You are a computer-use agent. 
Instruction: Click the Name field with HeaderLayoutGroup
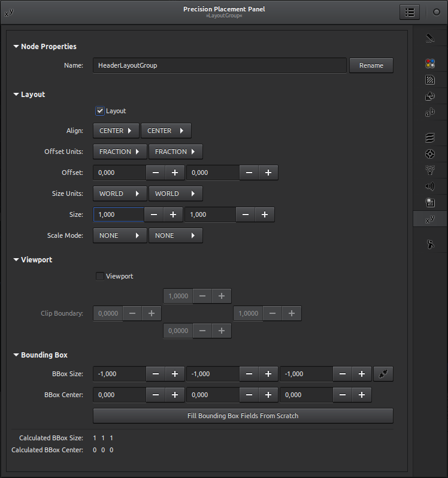pyautogui.click(x=220, y=65)
